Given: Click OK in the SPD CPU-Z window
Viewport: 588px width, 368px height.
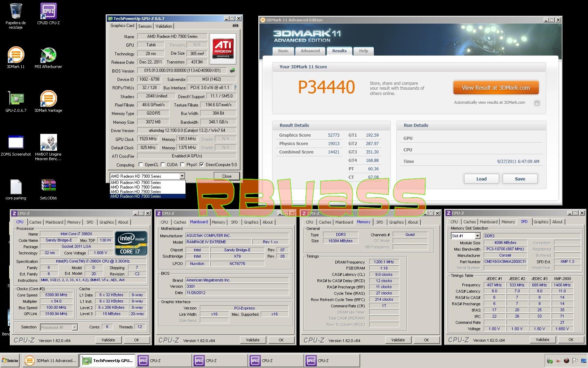Looking at the screenshot, I should 571,340.
